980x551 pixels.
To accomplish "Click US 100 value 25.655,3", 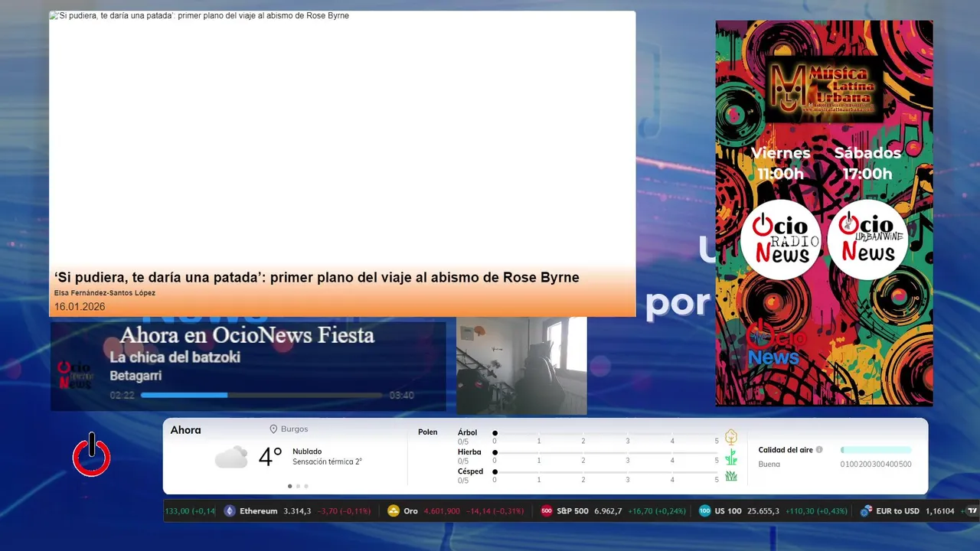I will tap(763, 511).
